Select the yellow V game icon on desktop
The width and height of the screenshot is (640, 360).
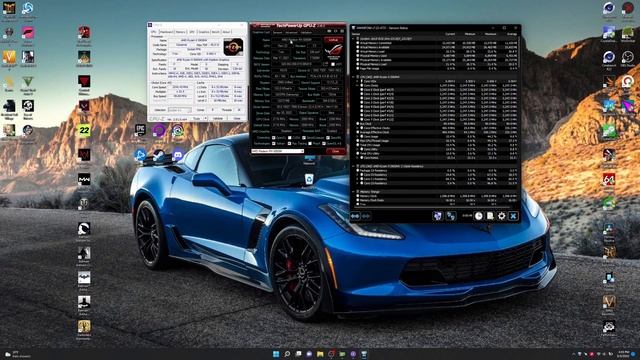(9, 57)
